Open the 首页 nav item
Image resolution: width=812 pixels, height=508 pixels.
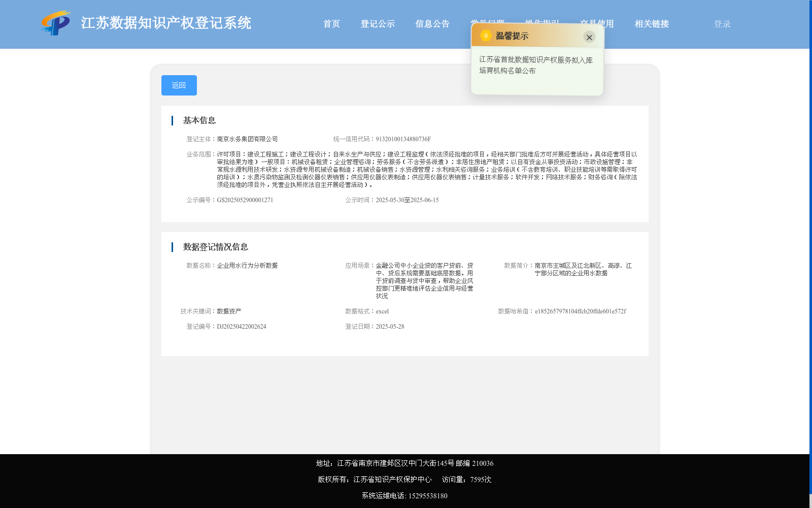331,24
